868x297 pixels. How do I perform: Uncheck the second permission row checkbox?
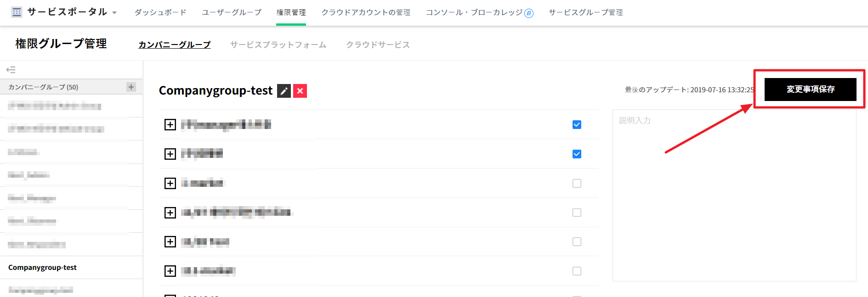pyautogui.click(x=577, y=154)
